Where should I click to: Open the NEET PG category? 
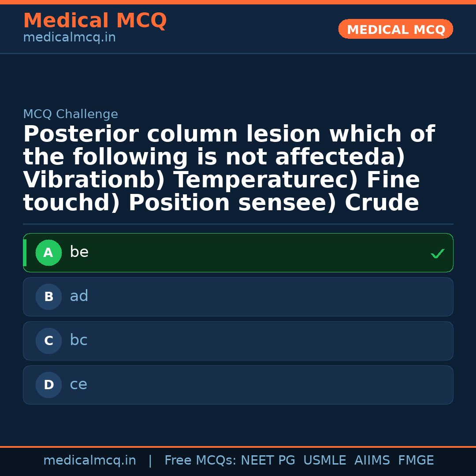pos(268,460)
